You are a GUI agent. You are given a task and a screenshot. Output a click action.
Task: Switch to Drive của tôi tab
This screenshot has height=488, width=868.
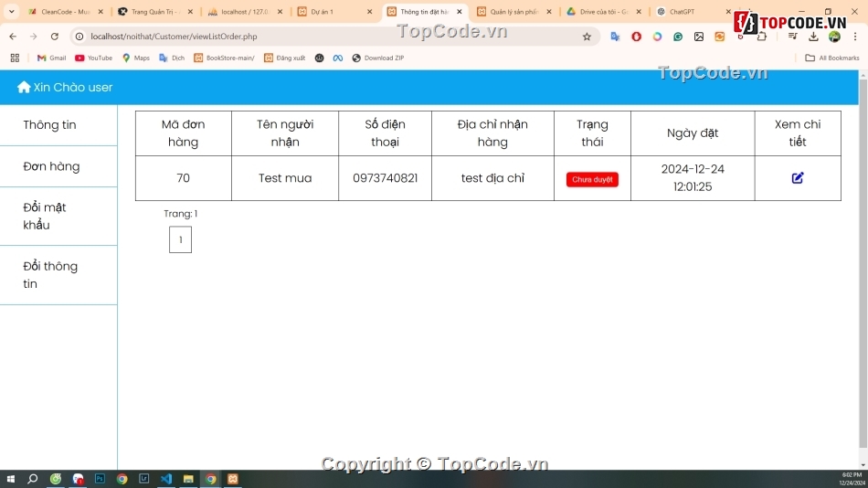pyautogui.click(x=603, y=12)
